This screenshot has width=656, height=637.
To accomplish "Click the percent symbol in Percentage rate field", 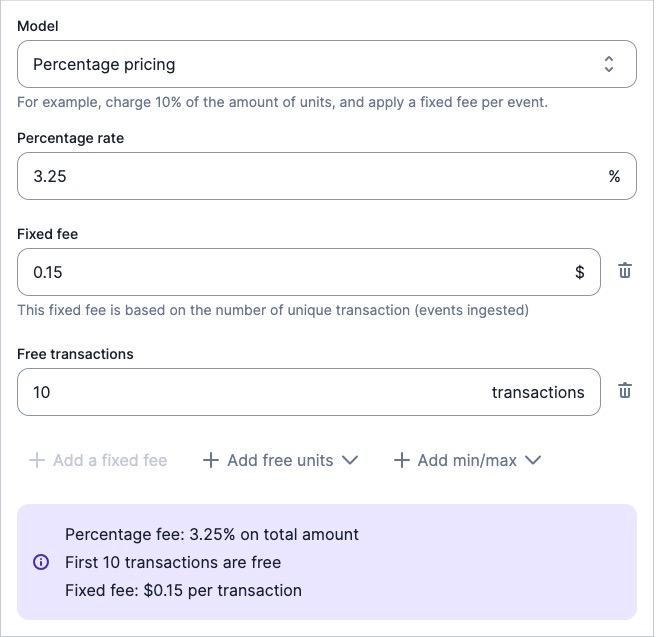I will coord(614,176).
